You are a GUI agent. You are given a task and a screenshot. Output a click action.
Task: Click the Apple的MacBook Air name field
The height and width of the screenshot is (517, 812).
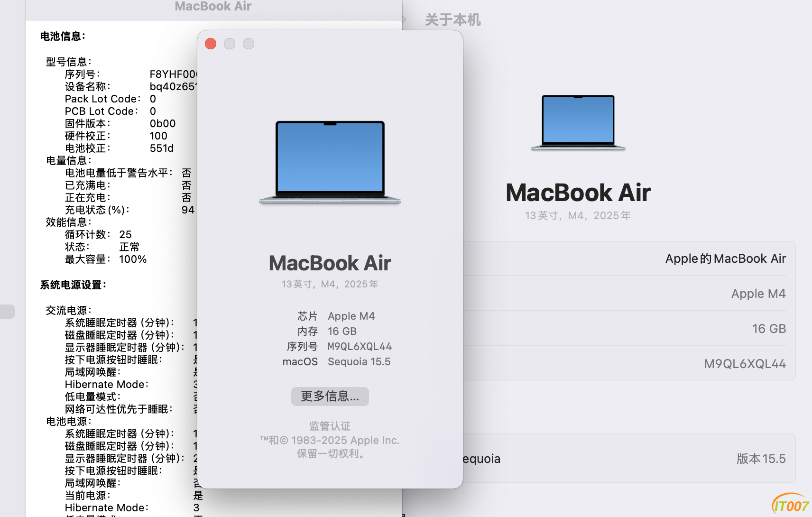(725, 258)
